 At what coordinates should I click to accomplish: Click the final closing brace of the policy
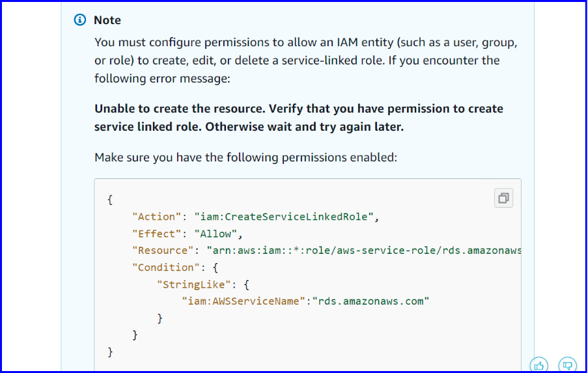110,352
